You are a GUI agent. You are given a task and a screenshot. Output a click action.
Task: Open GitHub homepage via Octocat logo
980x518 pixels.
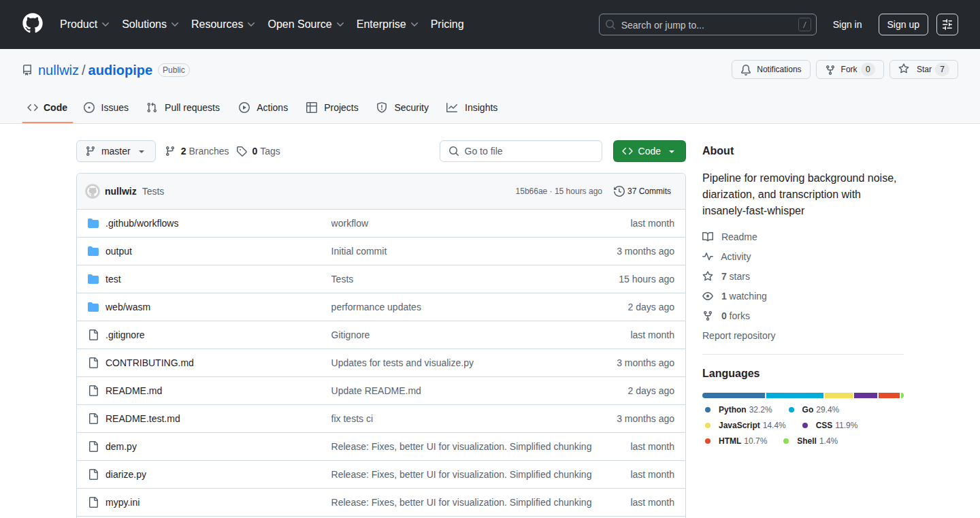coord(33,24)
